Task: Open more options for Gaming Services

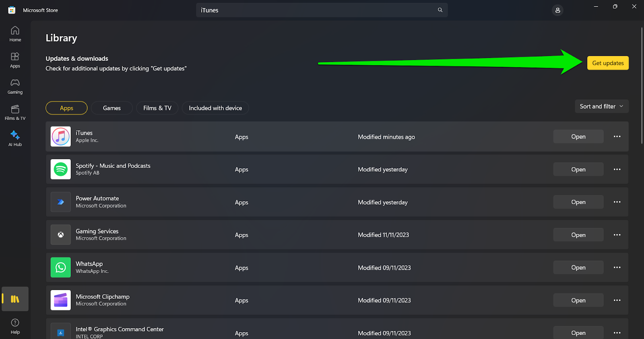Action: pos(617,235)
